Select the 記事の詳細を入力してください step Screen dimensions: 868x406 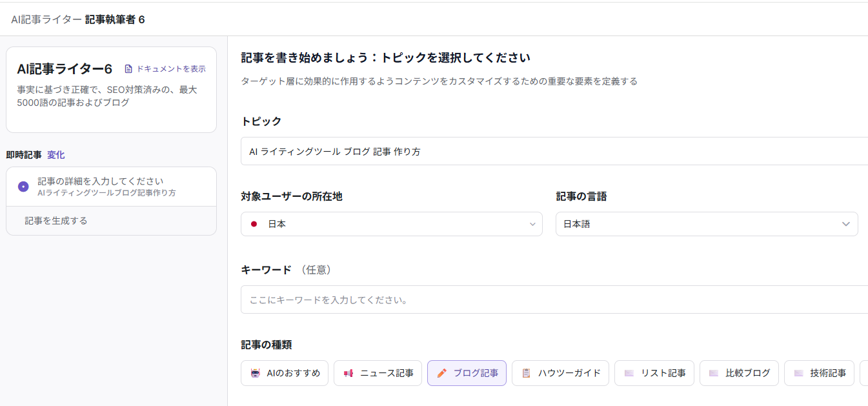click(x=100, y=181)
